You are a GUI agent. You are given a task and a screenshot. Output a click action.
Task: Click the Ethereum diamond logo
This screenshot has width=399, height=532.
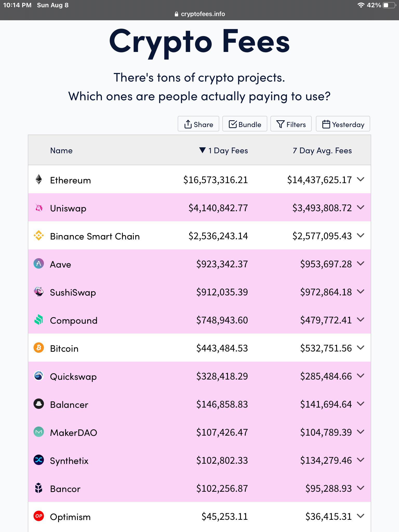click(x=38, y=180)
